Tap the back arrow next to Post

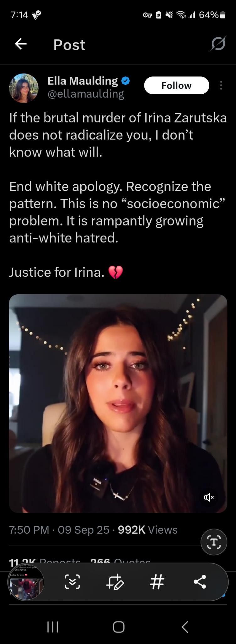click(x=21, y=44)
